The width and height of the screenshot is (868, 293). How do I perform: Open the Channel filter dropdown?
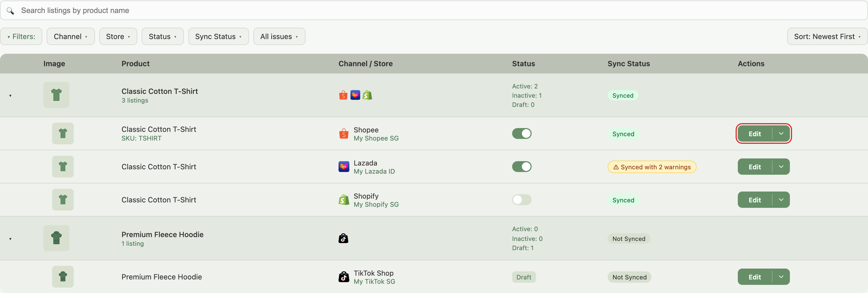(71, 36)
